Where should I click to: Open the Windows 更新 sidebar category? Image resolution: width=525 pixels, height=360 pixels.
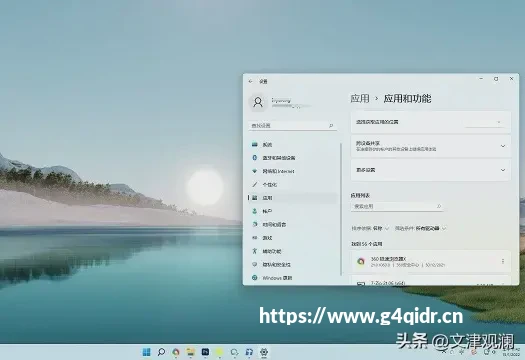tap(293, 278)
